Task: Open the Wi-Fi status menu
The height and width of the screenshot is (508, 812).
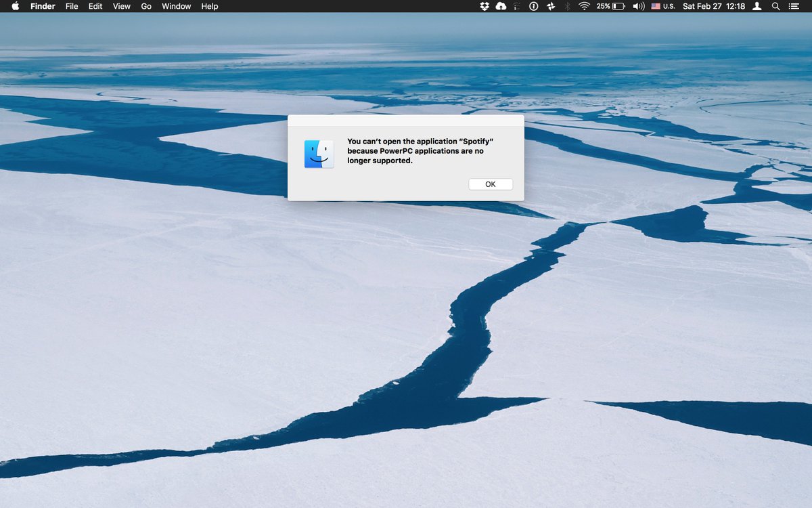Action: (584, 6)
